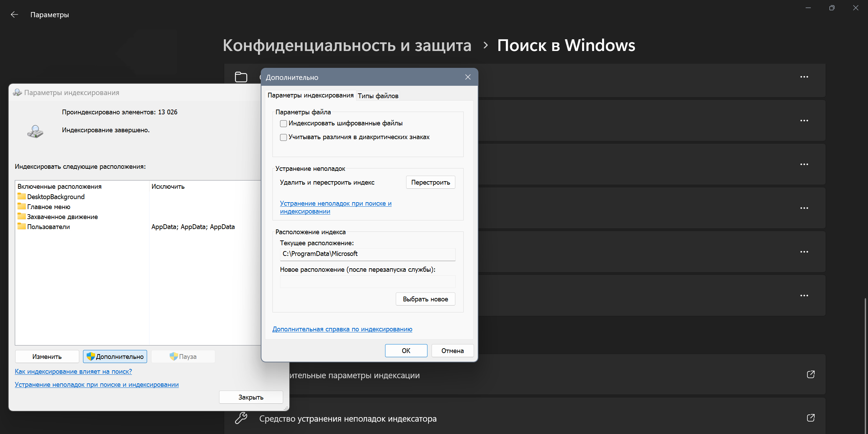Open troubleshooting link at bottom of Indexing Options

96,384
